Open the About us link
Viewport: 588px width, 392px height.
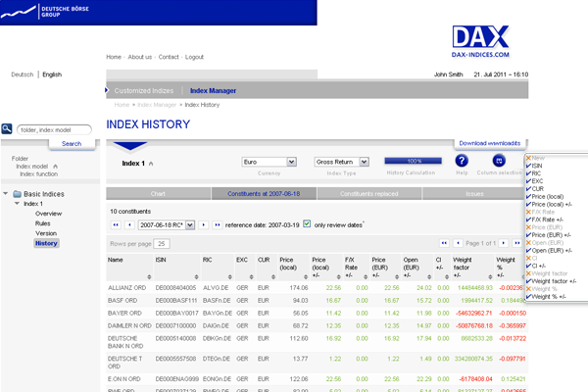(x=140, y=57)
